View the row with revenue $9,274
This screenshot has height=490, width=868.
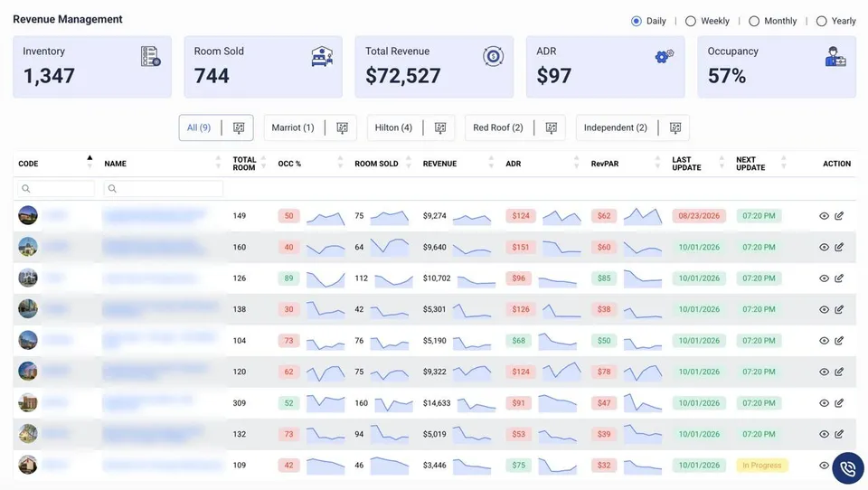[824, 216]
